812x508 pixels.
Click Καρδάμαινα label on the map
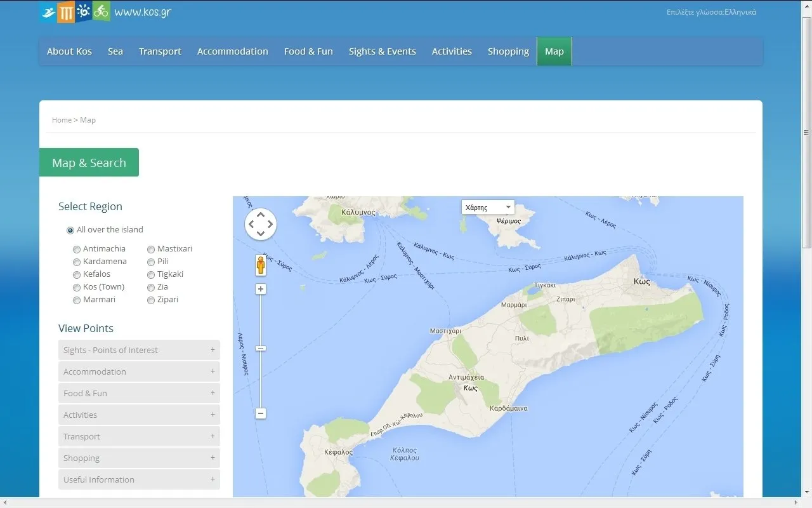pyautogui.click(x=509, y=408)
